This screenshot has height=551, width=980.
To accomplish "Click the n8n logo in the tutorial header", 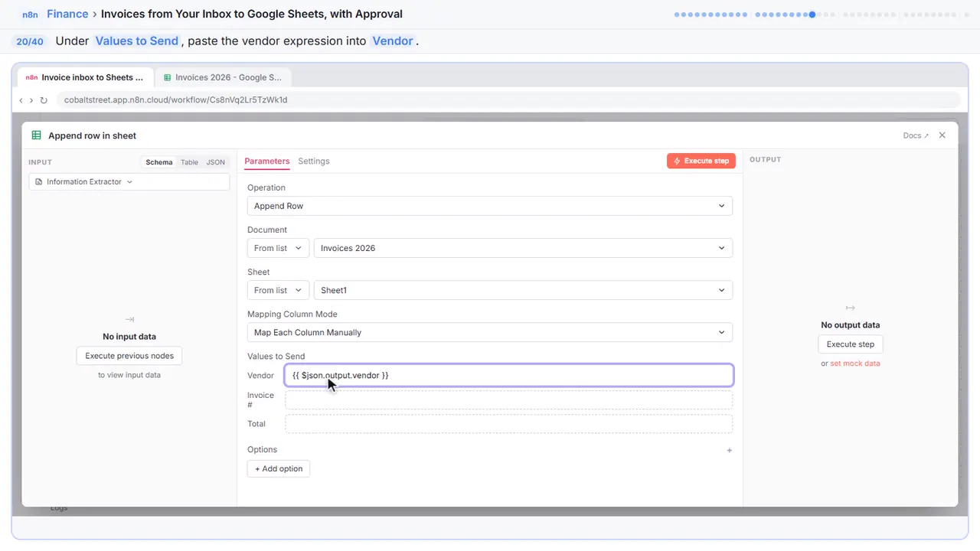I will tap(30, 15).
